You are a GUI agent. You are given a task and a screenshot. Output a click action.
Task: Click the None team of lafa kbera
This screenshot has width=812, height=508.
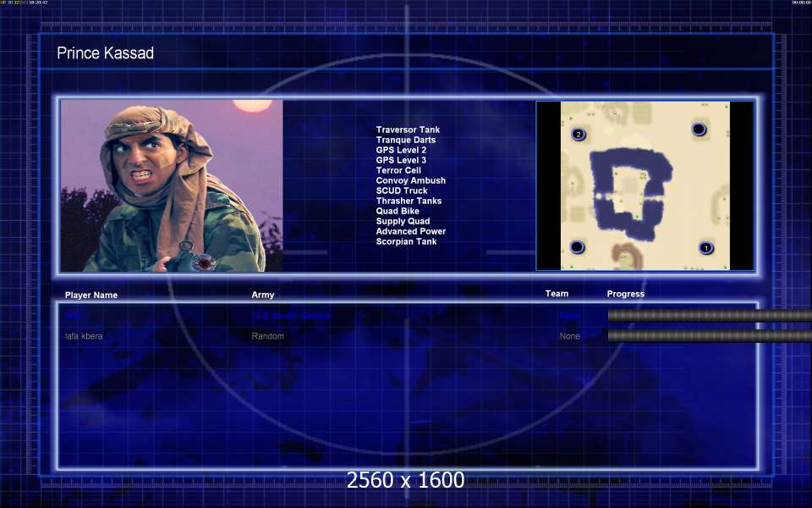pyautogui.click(x=569, y=336)
